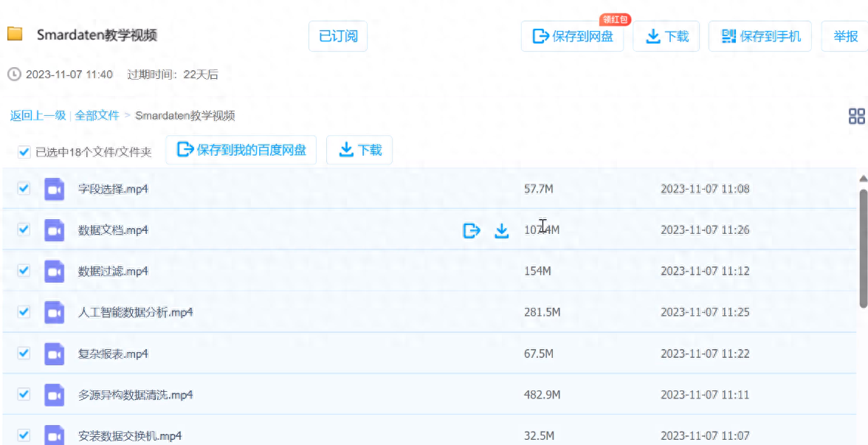Untick the 安装数据交换机.mp4 checkbox
Screen dimensions: 868x445
[24, 435]
